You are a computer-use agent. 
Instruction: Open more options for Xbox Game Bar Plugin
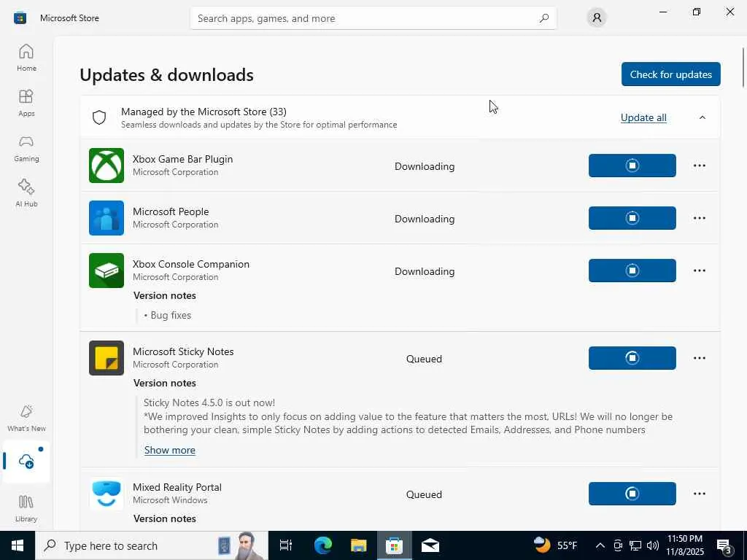point(700,166)
